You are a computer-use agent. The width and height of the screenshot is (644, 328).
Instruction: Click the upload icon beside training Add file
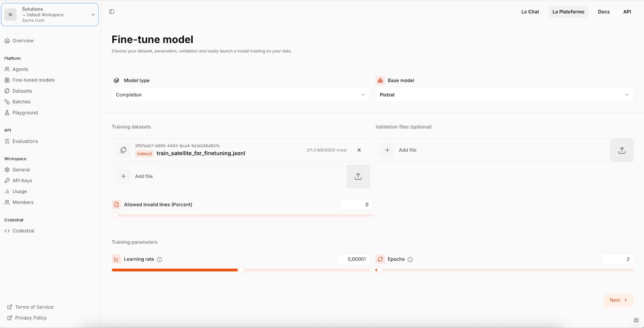(x=358, y=176)
